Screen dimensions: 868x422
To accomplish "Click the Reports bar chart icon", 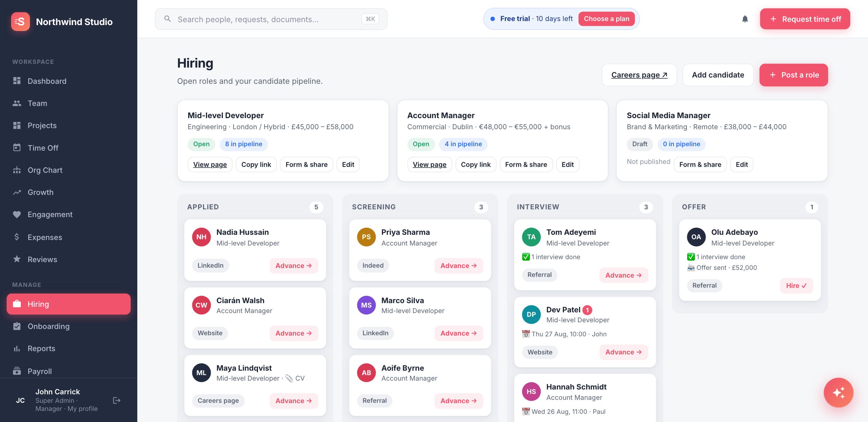I will [17, 349].
